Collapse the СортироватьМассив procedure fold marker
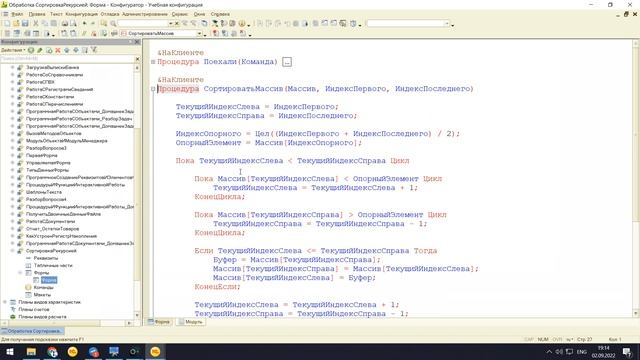This screenshot has width=640, height=360. [153, 89]
